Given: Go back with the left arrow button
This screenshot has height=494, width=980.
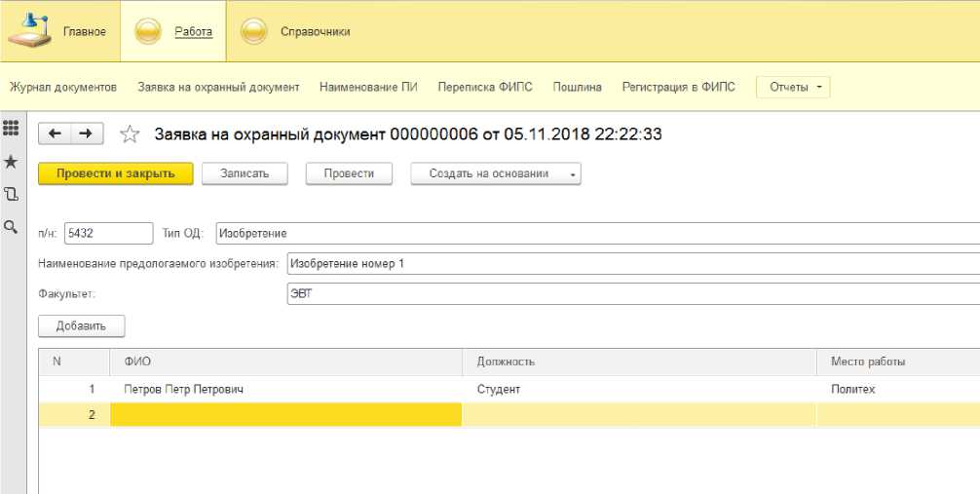Looking at the screenshot, I should point(55,133).
